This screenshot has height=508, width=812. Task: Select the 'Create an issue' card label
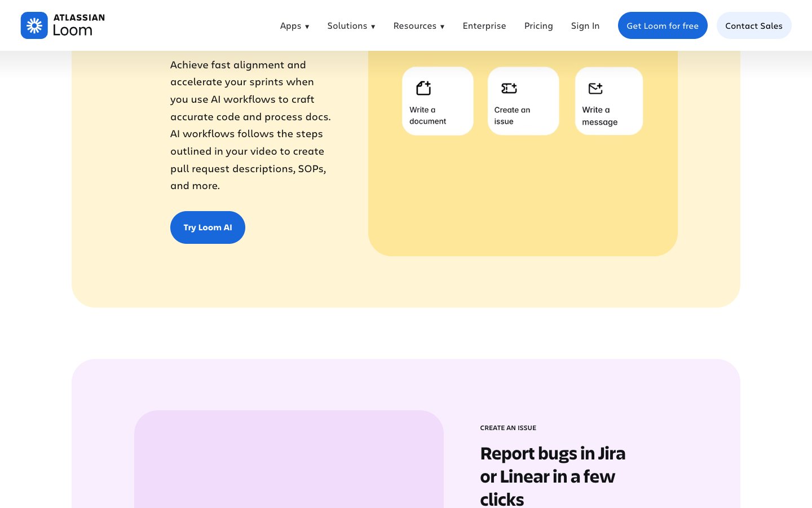click(512, 116)
